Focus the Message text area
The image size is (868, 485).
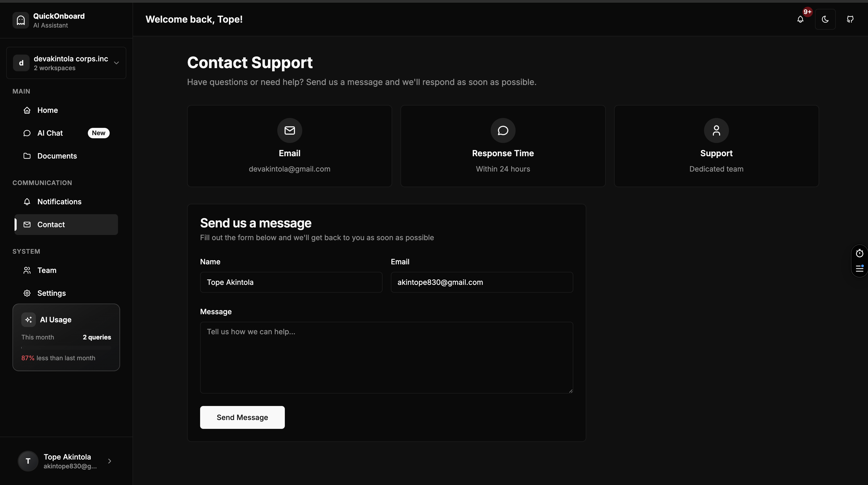tap(386, 357)
